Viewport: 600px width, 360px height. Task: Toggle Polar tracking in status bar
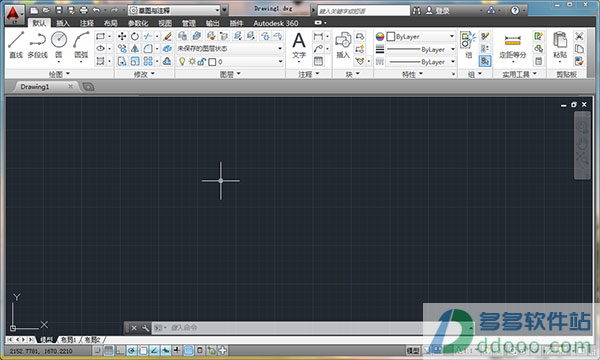[131, 350]
